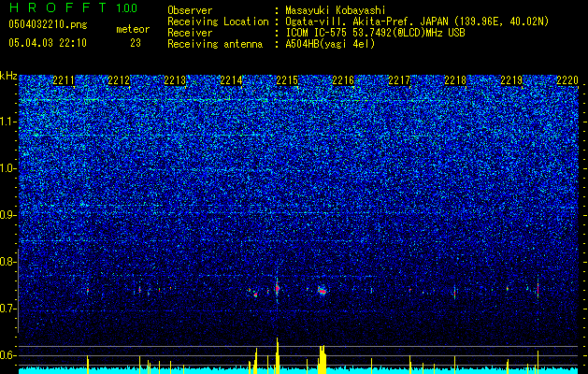Click the Receiving Location label

coord(218,22)
